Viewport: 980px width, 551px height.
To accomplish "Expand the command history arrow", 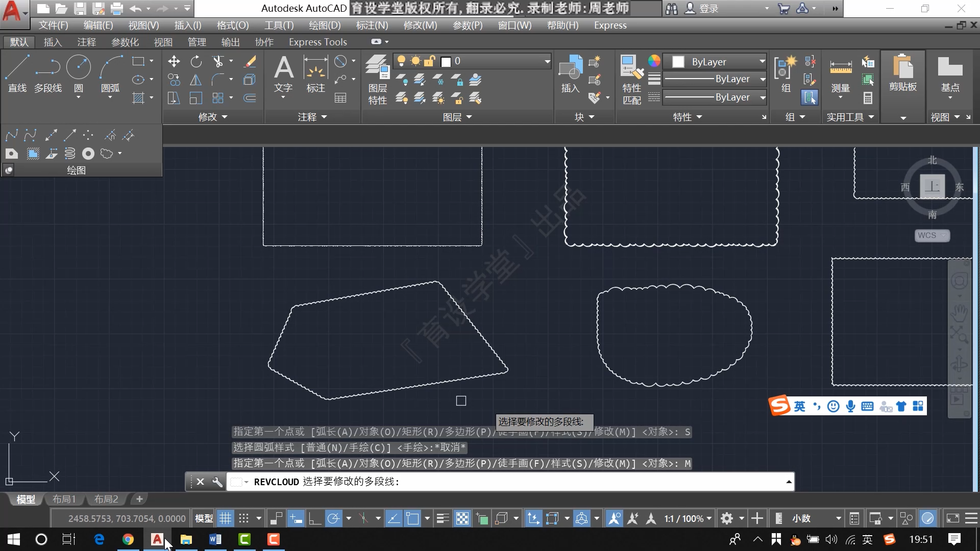I will pos(789,482).
